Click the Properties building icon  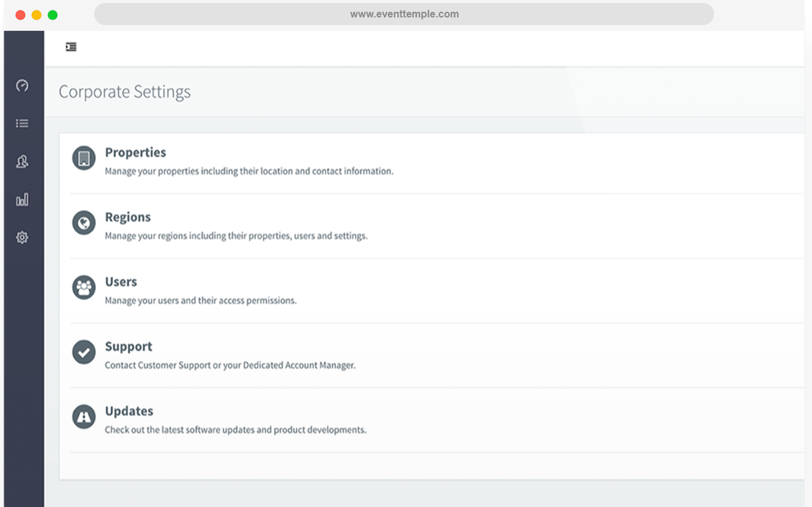[84, 158]
